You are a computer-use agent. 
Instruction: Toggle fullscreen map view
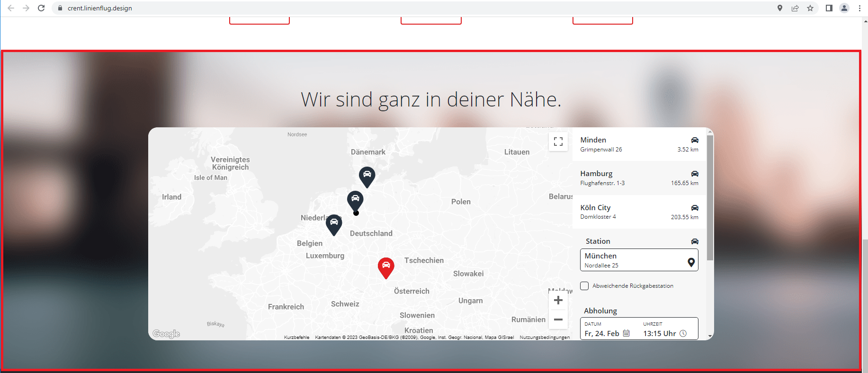click(x=558, y=142)
